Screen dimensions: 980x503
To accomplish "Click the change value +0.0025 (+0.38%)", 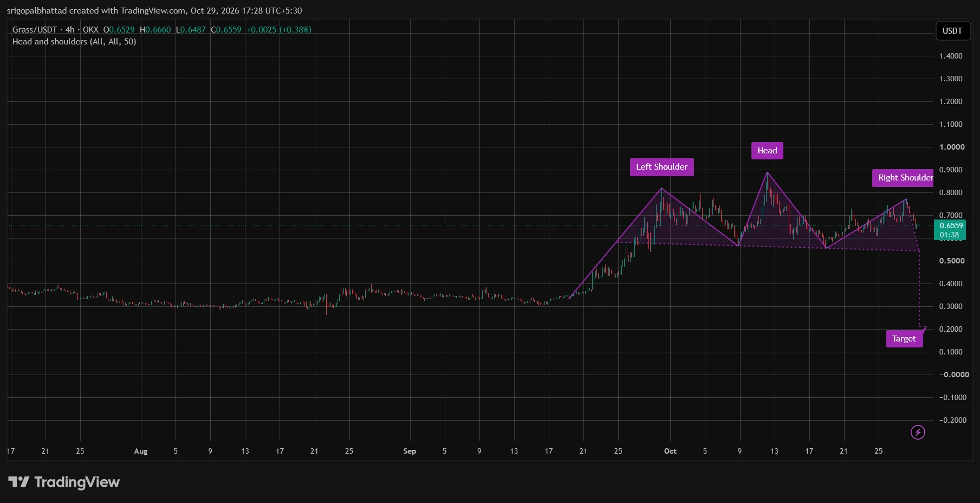I will [x=279, y=30].
